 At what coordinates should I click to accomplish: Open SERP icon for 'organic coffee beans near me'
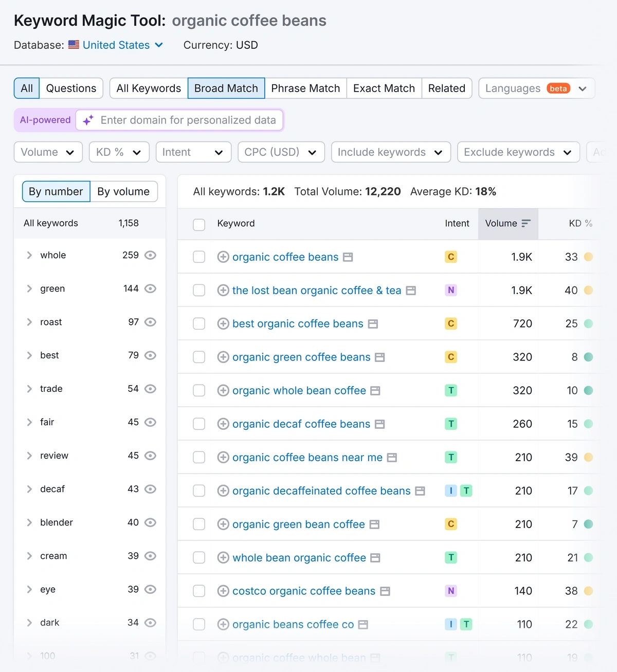(x=392, y=458)
